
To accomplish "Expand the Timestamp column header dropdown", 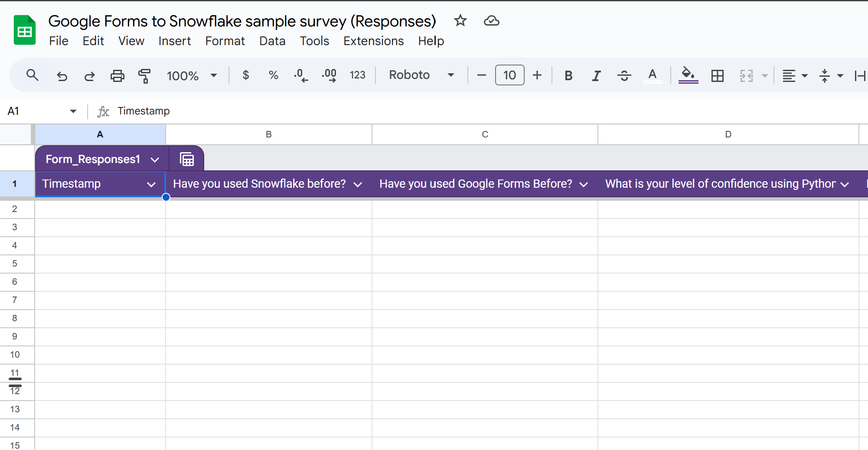I will [x=151, y=184].
